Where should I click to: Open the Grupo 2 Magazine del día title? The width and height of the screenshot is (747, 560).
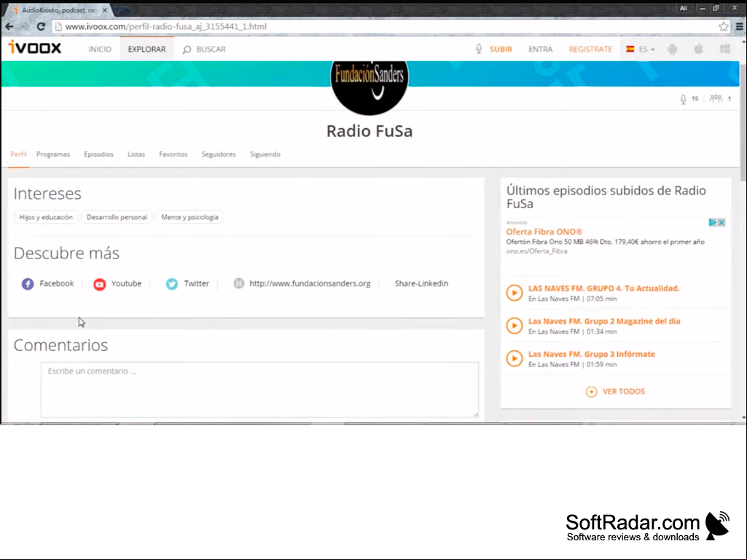pos(604,321)
